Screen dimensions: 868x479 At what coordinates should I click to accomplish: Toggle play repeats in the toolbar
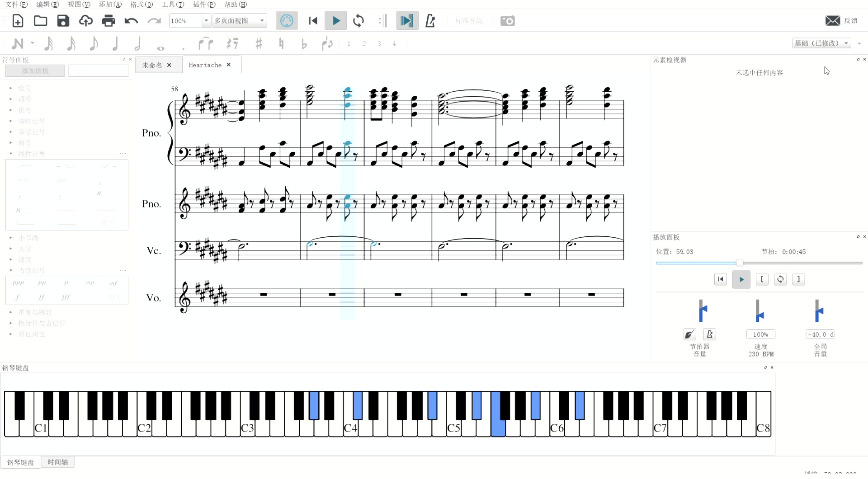(x=382, y=21)
